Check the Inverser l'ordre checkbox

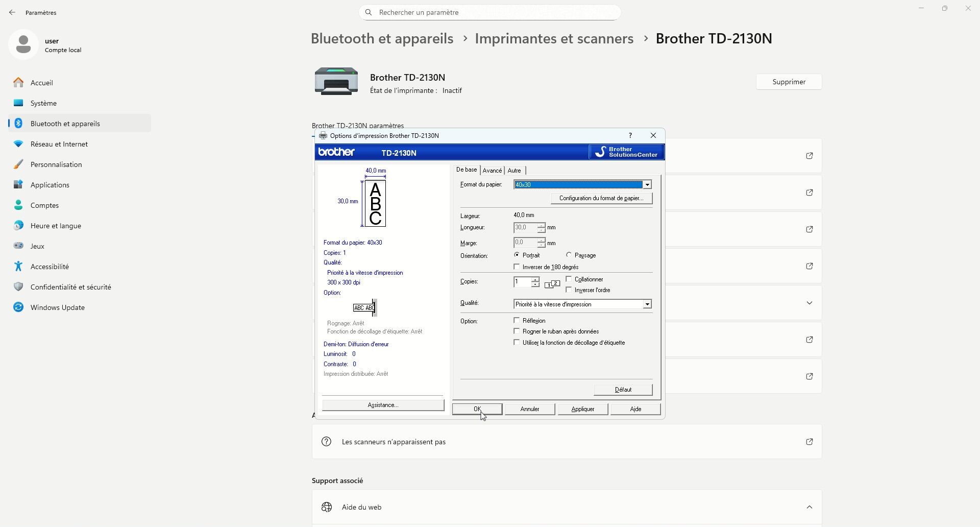point(569,290)
